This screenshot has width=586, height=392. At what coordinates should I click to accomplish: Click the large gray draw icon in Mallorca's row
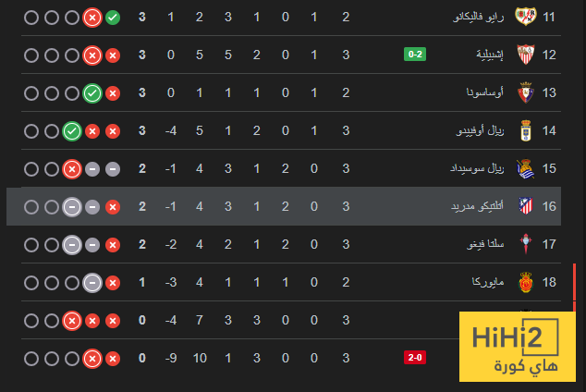coord(92,282)
